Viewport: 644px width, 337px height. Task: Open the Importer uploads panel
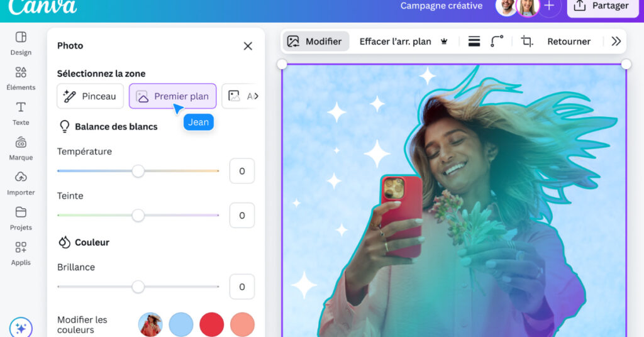tap(21, 184)
